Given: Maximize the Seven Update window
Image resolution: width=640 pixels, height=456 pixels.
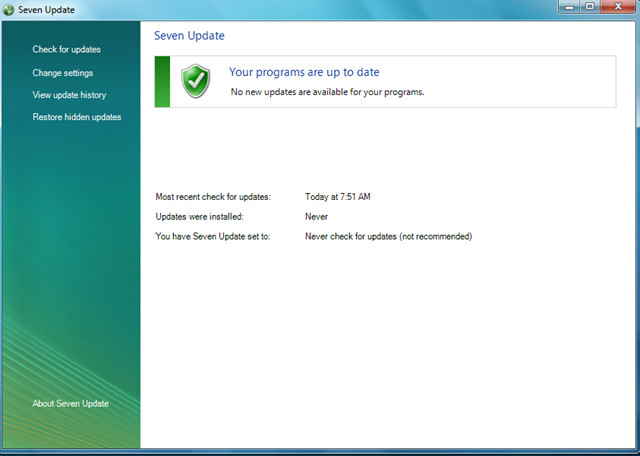Looking at the screenshot, I should (590, 7).
